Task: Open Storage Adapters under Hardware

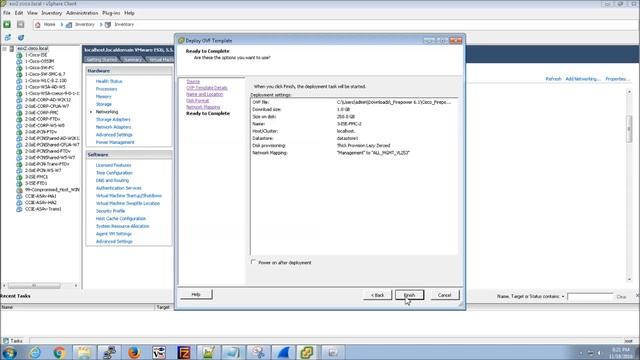Action: [113, 120]
